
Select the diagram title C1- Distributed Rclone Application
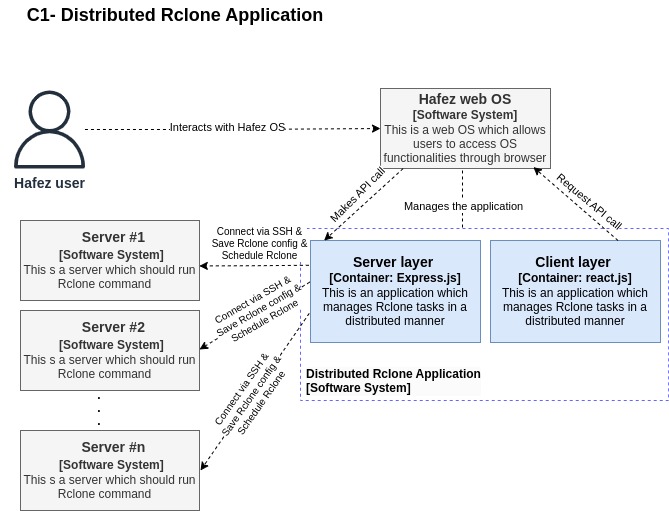(175, 15)
